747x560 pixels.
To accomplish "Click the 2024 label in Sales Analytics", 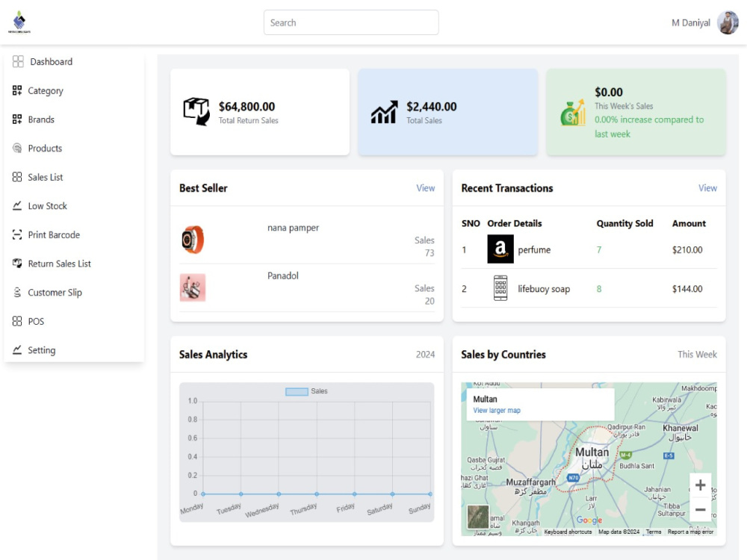I will tap(425, 354).
